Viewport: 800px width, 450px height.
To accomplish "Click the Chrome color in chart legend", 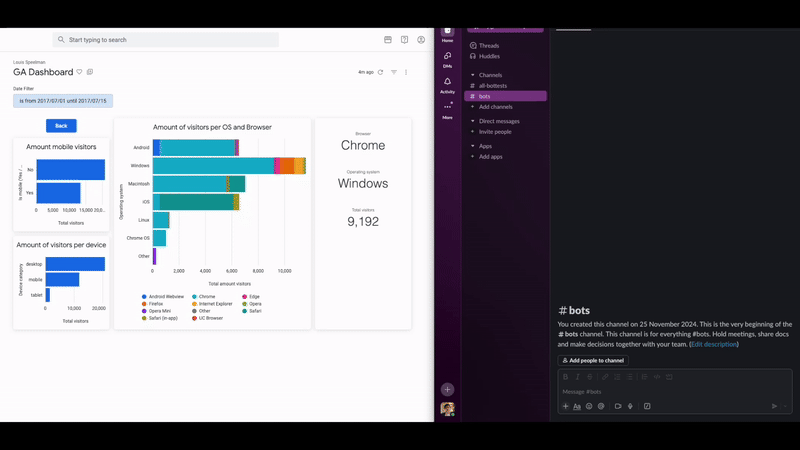I will (194, 296).
